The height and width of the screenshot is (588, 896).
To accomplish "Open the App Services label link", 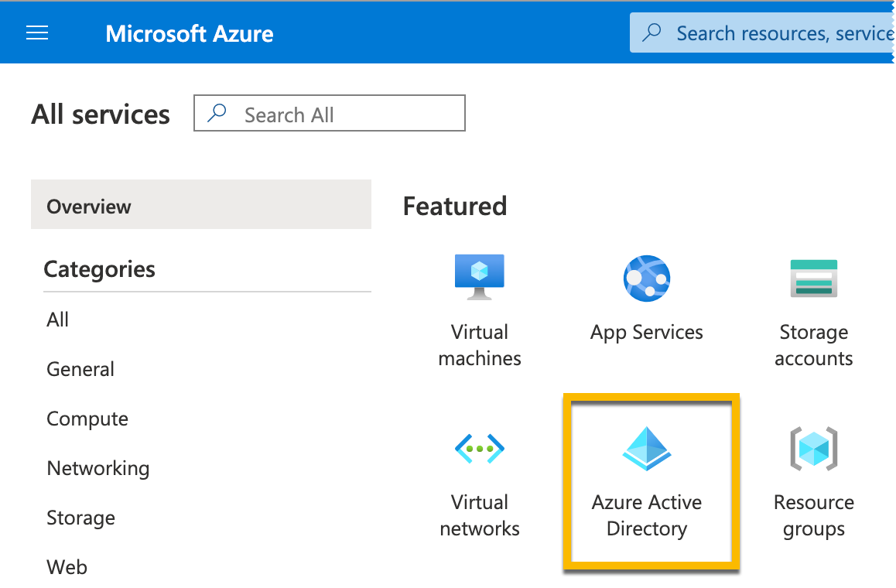I will pyautogui.click(x=646, y=333).
